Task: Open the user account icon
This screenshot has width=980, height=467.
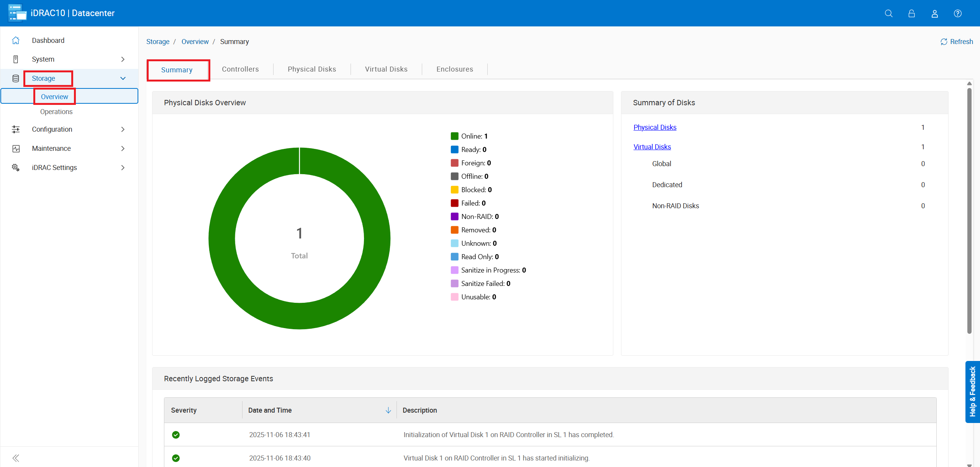Action: [934, 13]
